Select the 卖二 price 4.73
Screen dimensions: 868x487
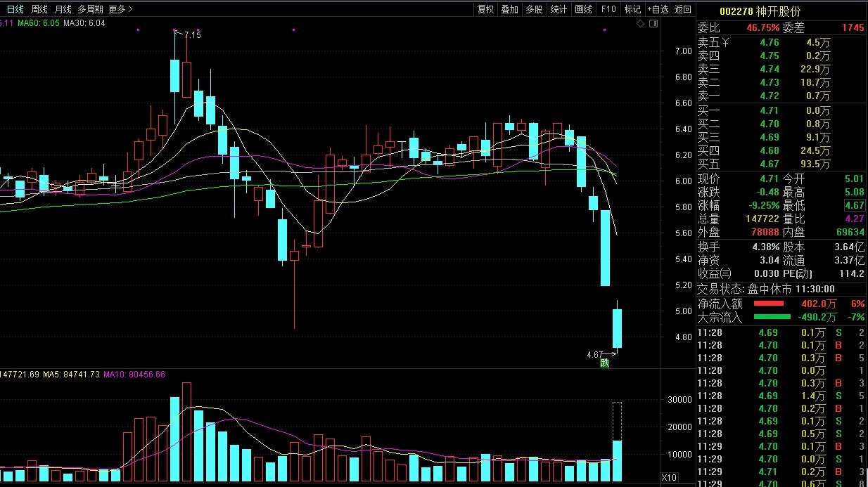770,82
